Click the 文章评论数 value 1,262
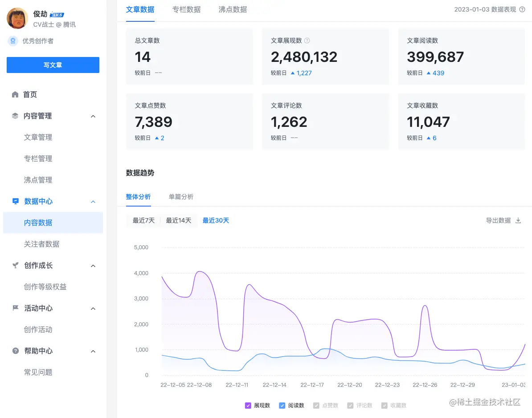Screen dimensions: 532x418 pos(289,122)
